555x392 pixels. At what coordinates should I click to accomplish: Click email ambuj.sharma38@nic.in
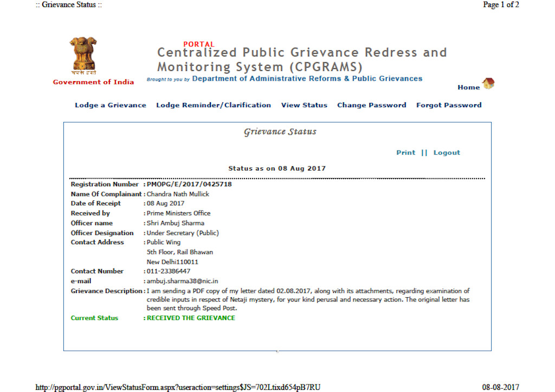[182, 281]
